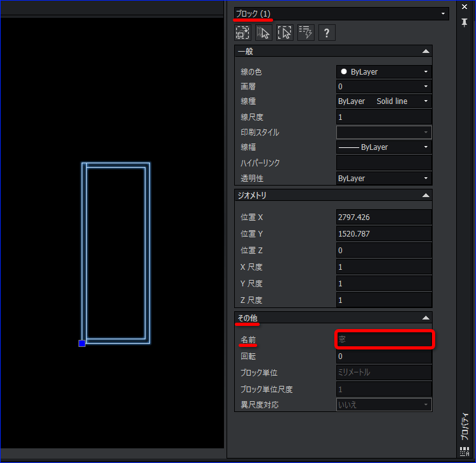
Task: Click the window selection cursor icon
Action: coord(285,33)
